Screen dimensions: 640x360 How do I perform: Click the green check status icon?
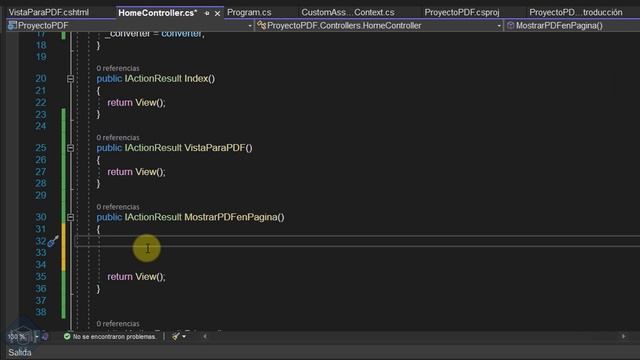pos(67,336)
